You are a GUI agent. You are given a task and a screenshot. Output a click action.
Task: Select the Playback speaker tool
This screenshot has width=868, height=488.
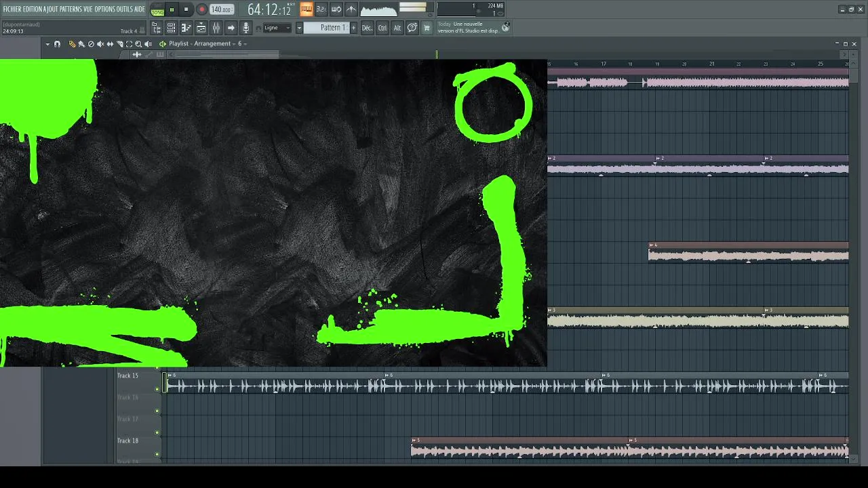pyautogui.click(x=148, y=44)
